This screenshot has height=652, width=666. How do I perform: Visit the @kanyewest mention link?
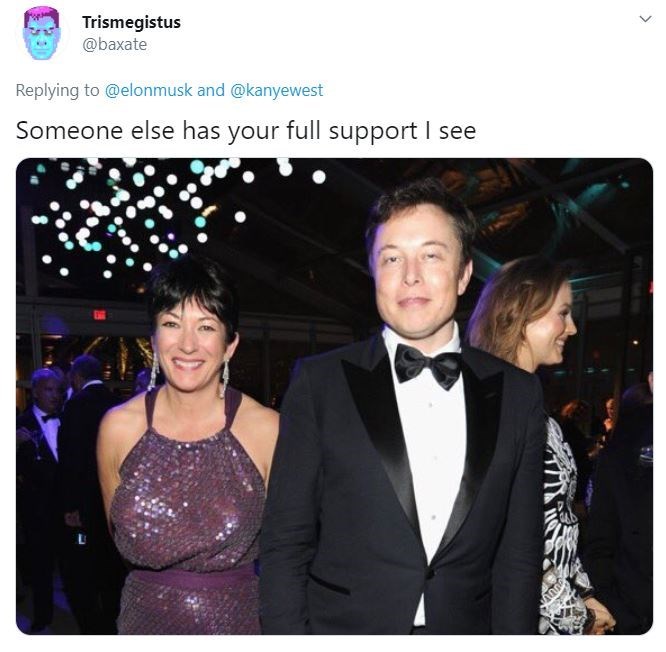tap(277, 90)
